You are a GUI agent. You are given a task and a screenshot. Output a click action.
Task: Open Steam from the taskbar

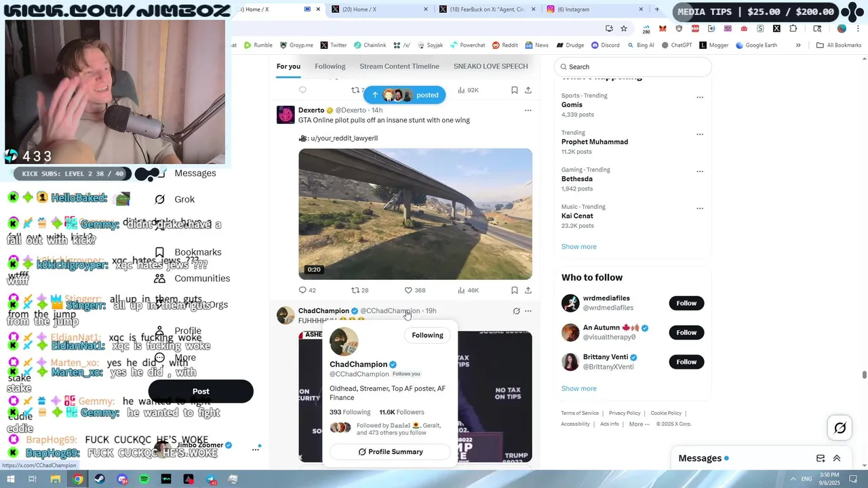(100, 479)
